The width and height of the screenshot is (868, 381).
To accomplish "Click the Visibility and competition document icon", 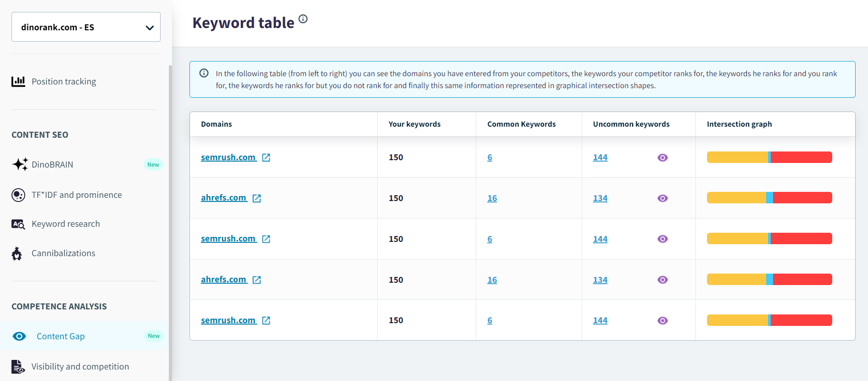I will [x=18, y=367].
